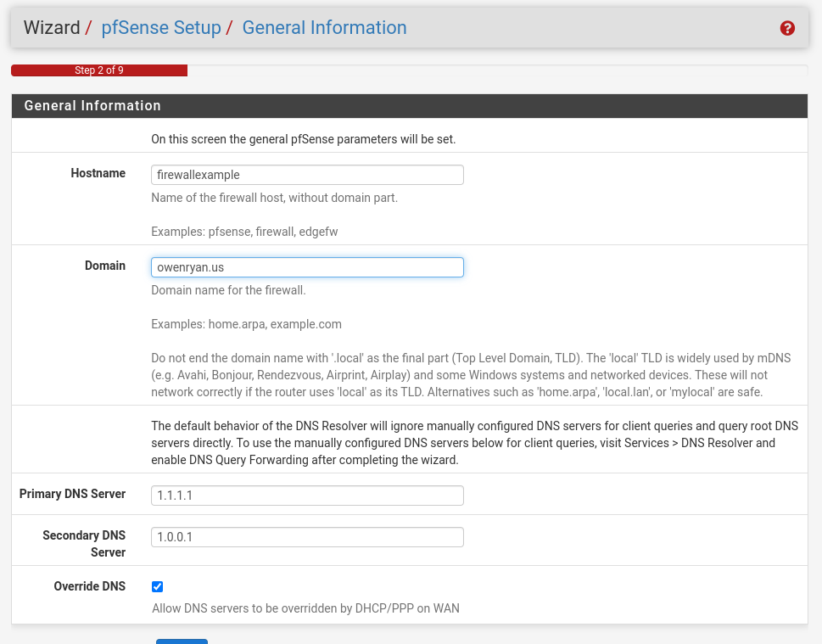Select the Primary DNS Server field
Viewport: 822px width, 644px height.
[x=307, y=496]
